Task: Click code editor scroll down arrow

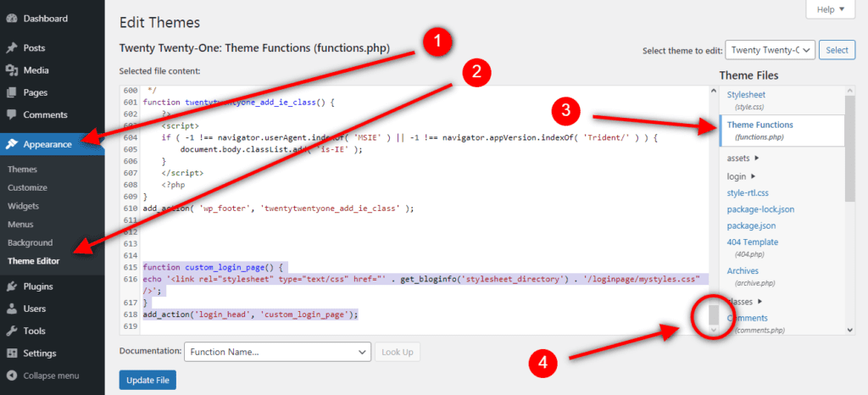Action: pos(714,329)
